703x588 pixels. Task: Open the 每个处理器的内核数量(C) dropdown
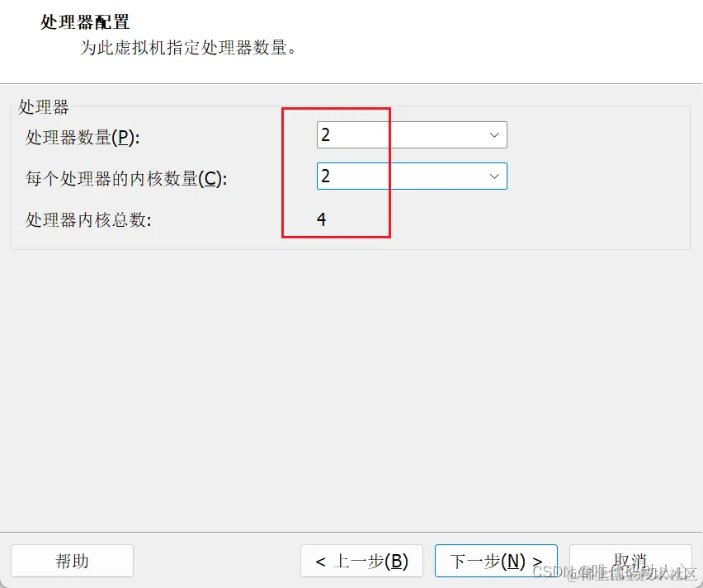[410, 176]
